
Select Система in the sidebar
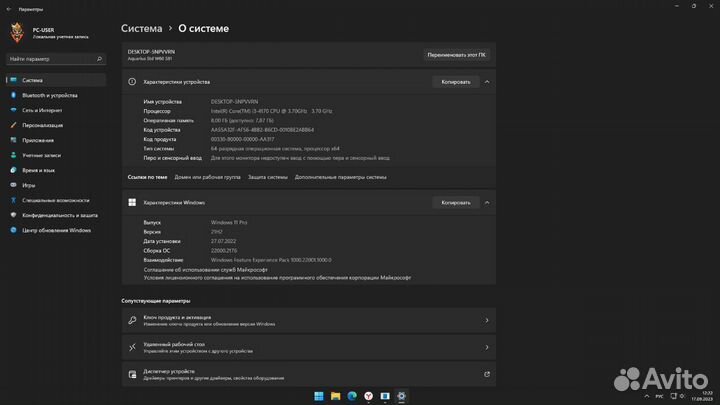click(x=56, y=80)
